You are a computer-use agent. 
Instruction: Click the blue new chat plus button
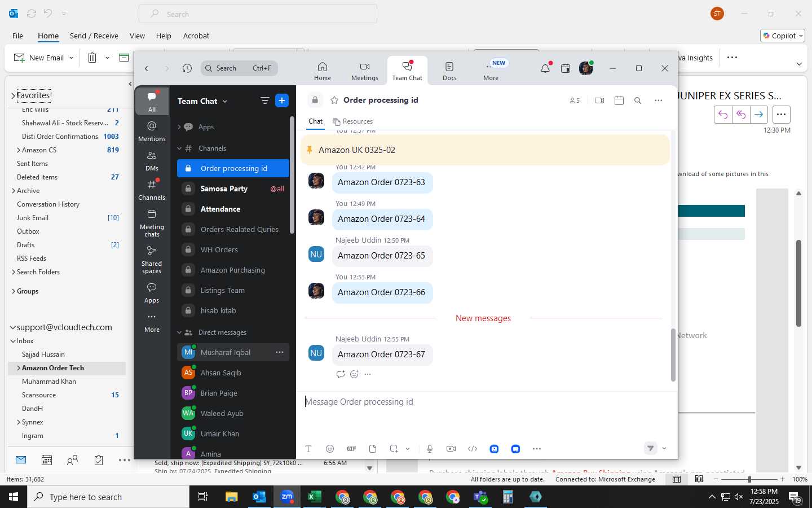click(x=282, y=100)
